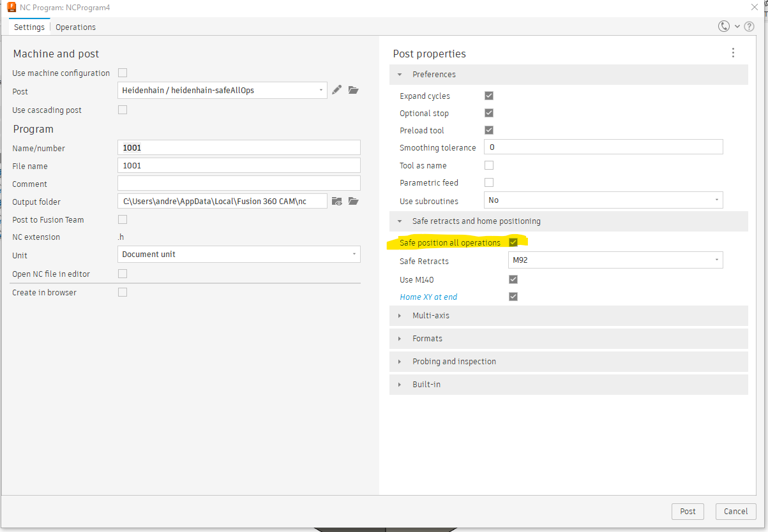Open Safe Retracts M92 dropdown
This screenshot has height=532, width=768.
click(x=615, y=260)
